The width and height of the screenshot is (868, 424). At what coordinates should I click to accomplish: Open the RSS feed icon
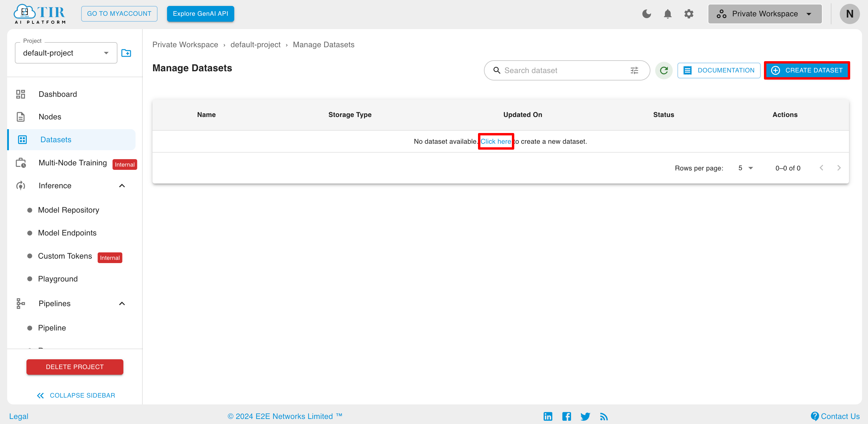[x=604, y=416]
